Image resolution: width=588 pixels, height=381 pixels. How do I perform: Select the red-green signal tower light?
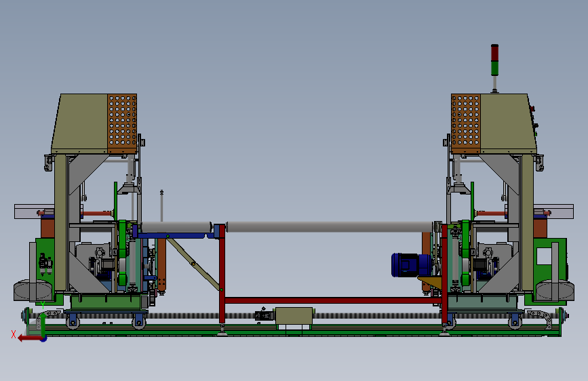click(494, 60)
